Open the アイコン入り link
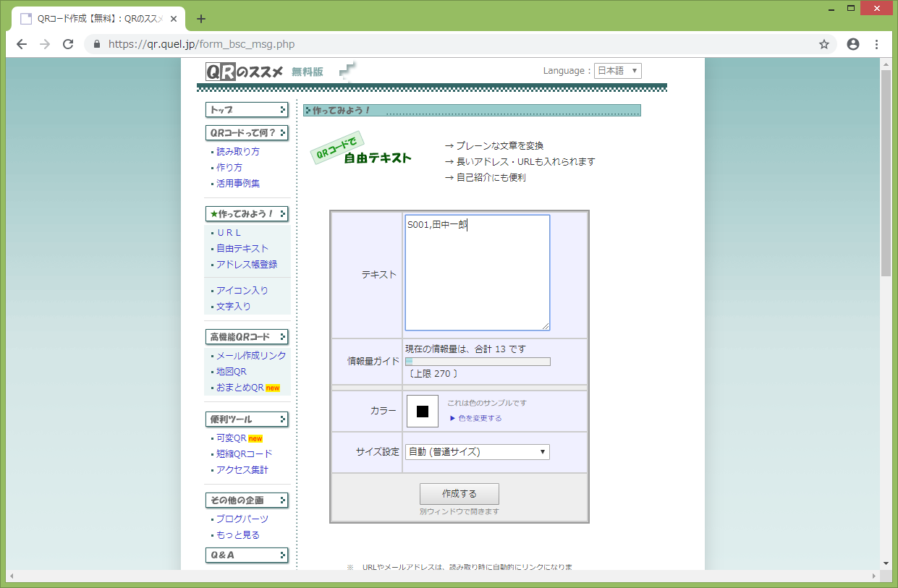 click(x=242, y=291)
